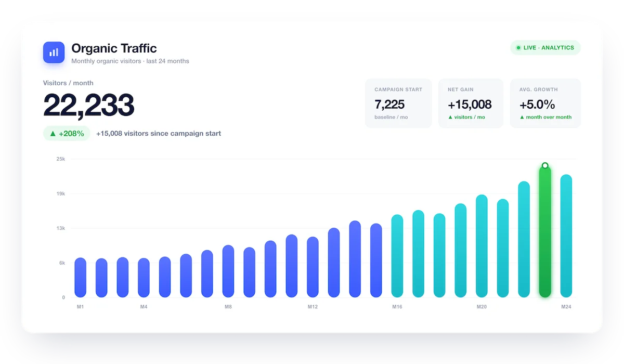Click the 'Visitors / month' label
624x364 pixels.
68,83
